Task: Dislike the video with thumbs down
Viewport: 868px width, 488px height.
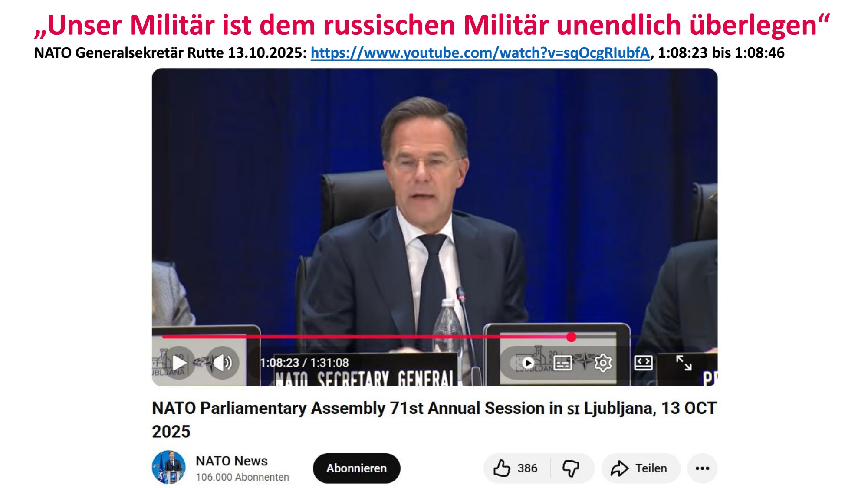Action: click(x=571, y=468)
